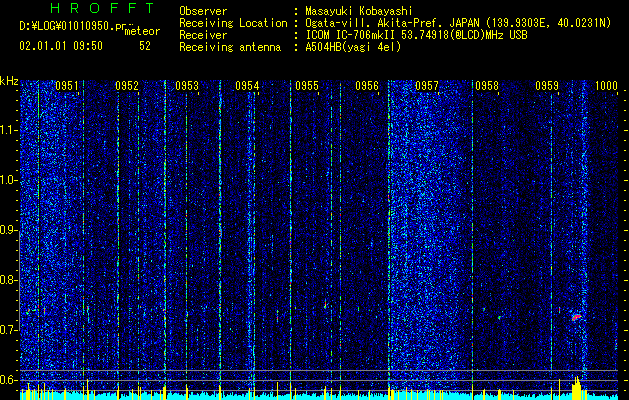Click the 1000 time marker
Image resolution: width=629 pixels, height=400 pixels.
pos(606,86)
